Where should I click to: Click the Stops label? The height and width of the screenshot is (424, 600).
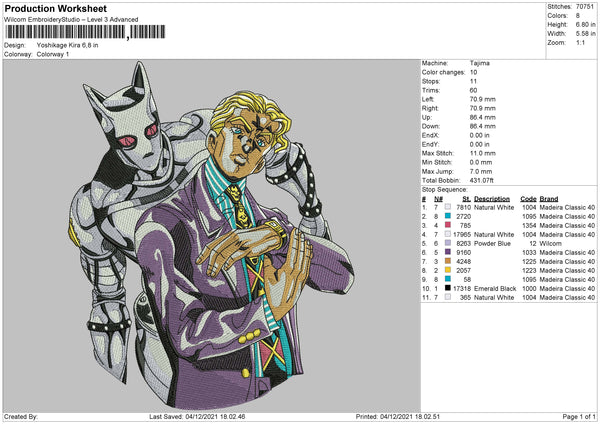pos(431,81)
